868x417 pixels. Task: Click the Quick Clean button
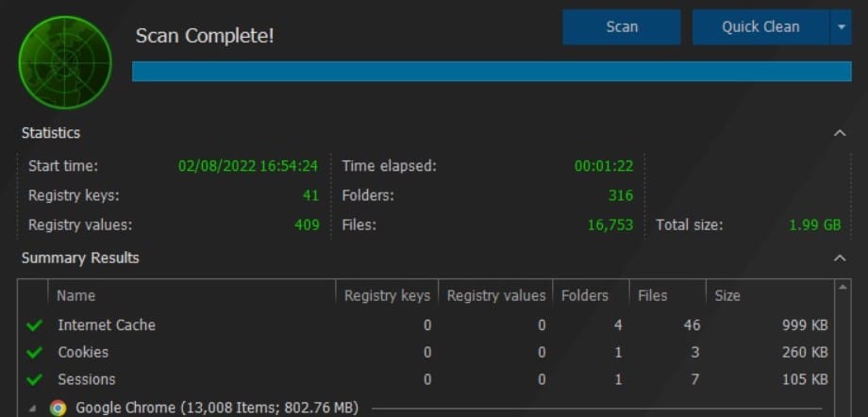click(760, 26)
